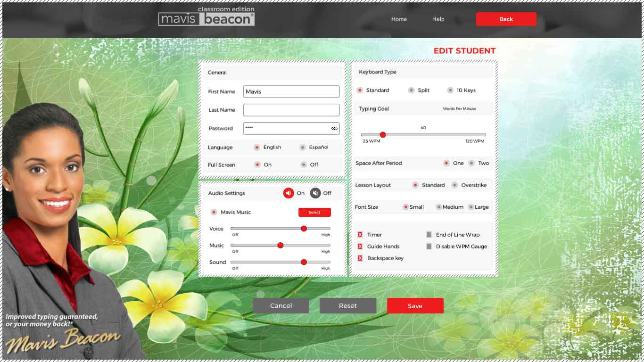Show the password with the eye icon

tap(335, 128)
